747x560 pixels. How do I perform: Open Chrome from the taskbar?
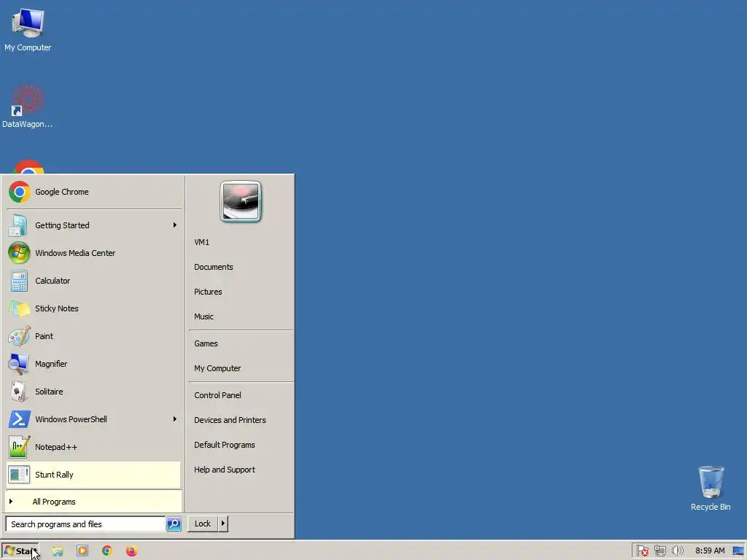107,551
